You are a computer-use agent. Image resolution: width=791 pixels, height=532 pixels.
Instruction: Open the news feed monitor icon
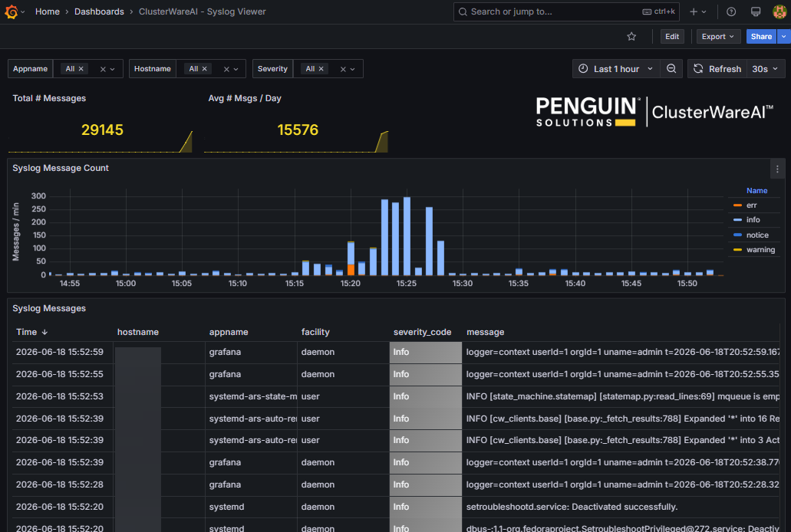(x=756, y=11)
